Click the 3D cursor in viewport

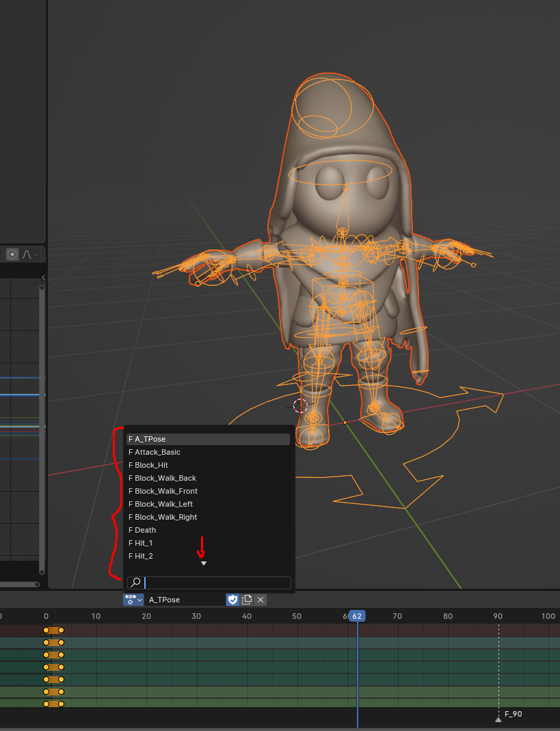click(300, 406)
